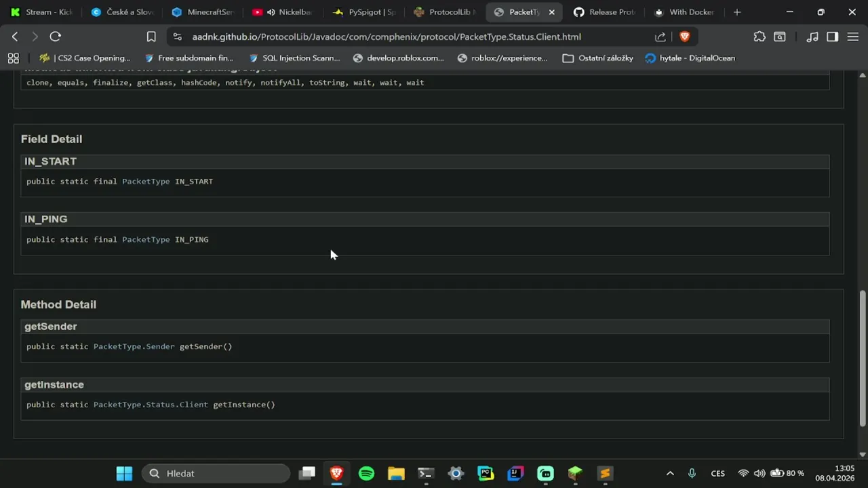Open the hytale - DigitalOcean bookmark
The height and width of the screenshot is (488, 868).
tap(690, 58)
